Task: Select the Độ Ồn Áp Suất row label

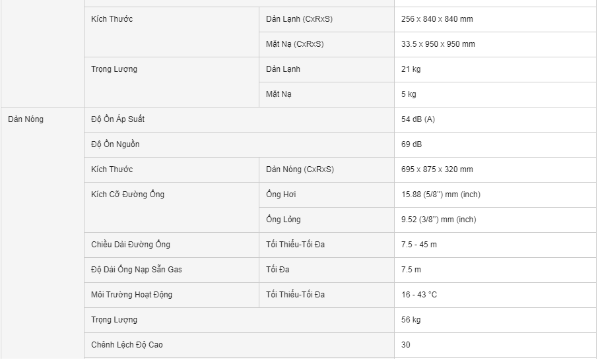Action: (117, 119)
